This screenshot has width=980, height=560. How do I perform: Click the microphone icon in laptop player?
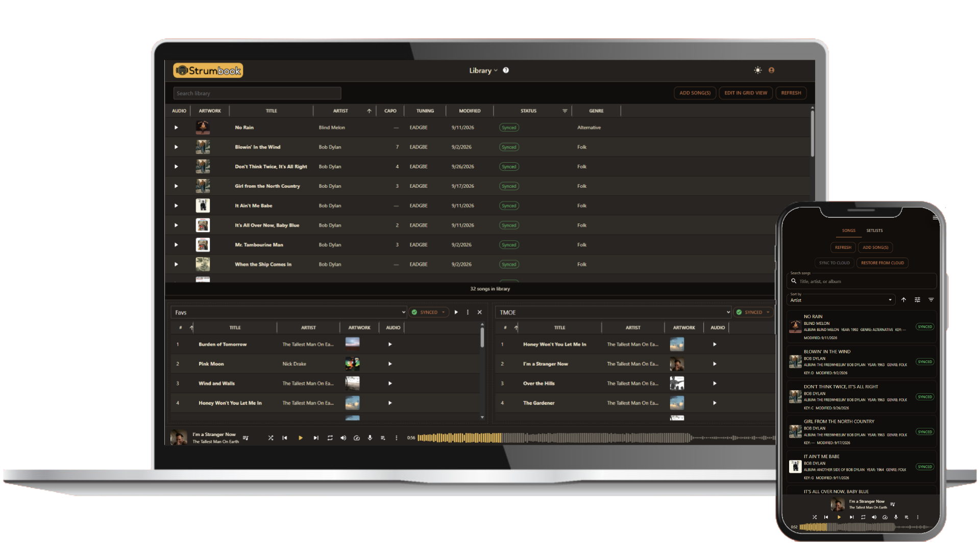370,438
